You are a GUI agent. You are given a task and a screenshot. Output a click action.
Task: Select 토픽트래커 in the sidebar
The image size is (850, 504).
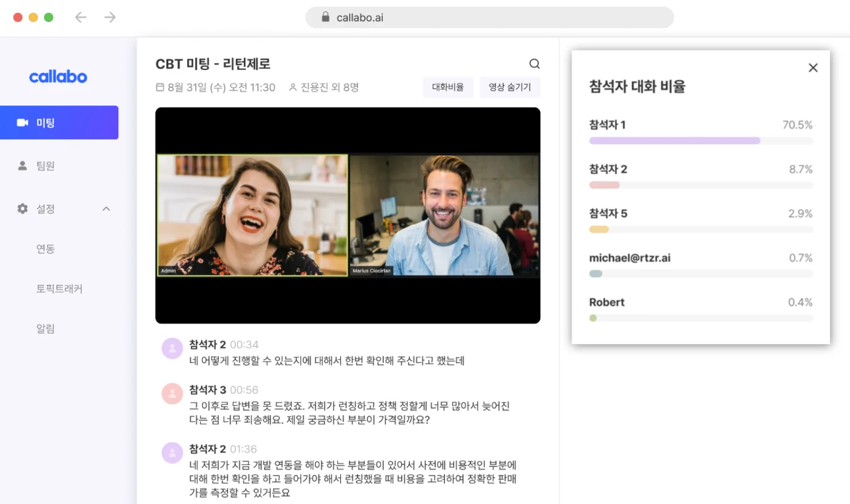point(59,289)
